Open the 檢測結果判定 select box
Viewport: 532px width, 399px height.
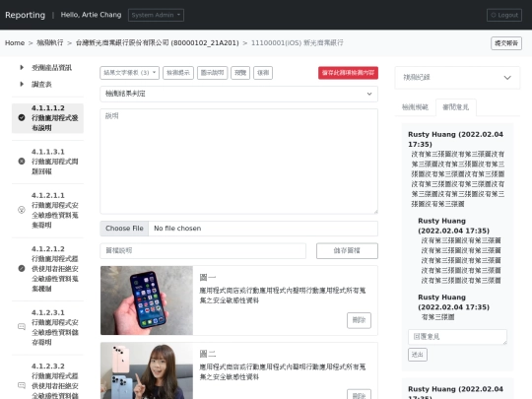click(x=238, y=94)
